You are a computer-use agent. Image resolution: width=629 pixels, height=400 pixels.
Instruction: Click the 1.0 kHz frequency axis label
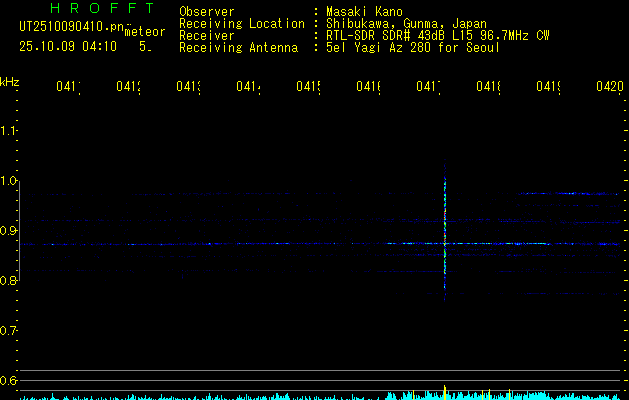point(9,181)
